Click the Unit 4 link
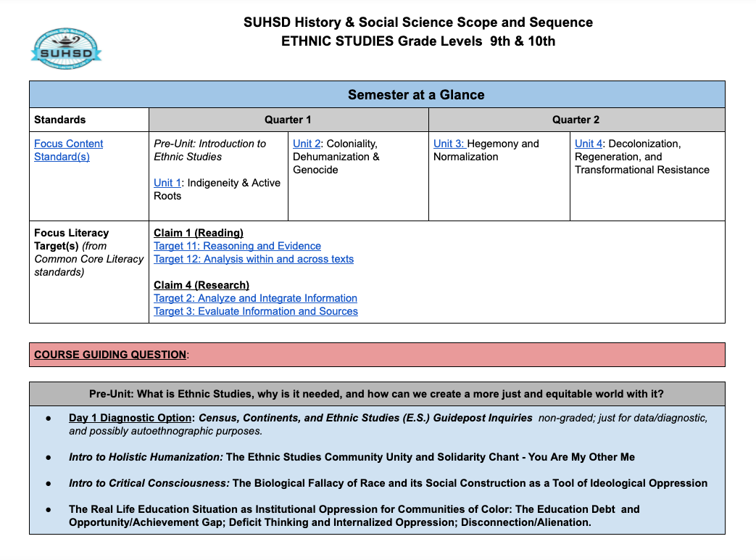 click(589, 144)
